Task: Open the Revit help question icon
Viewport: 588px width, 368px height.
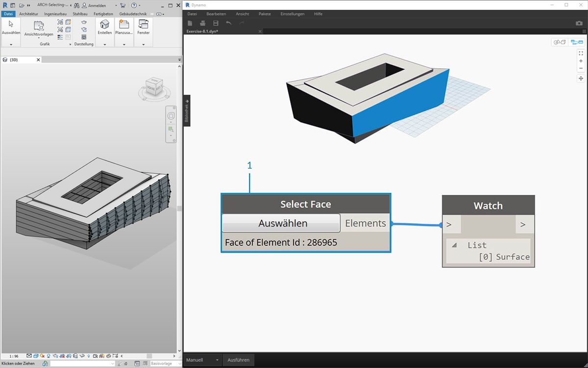Action: 134,5
